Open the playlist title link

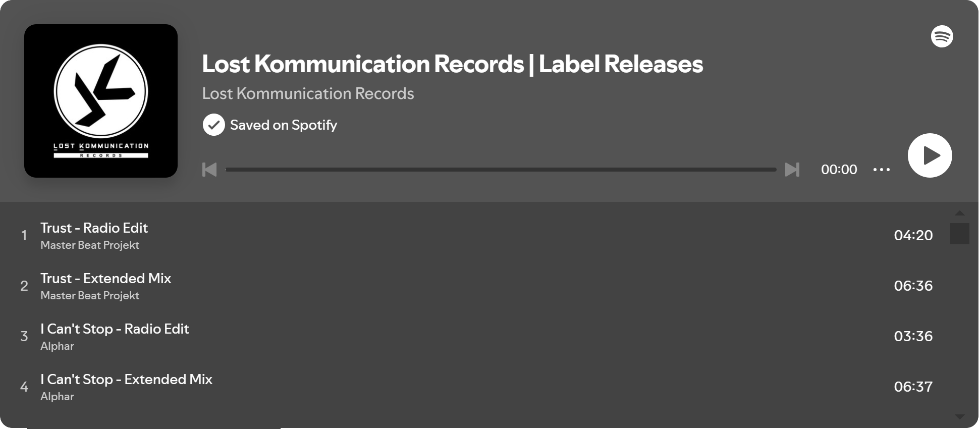(x=452, y=64)
